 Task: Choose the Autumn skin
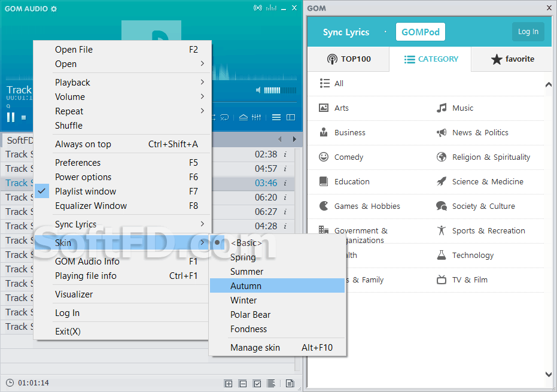point(278,285)
